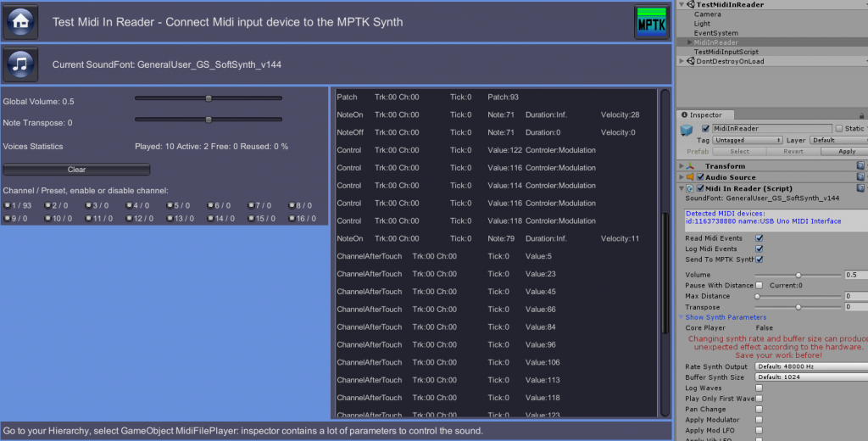Toggle MidiInReader active checkbox in Inspector
Screen dimensions: 868x441
click(705, 129)
